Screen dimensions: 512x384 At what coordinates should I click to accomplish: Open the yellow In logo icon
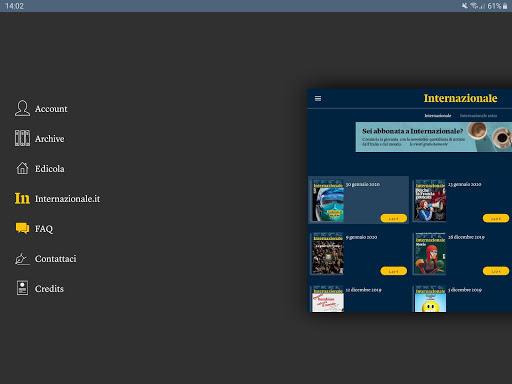pyautogui.click(x=22, y=198)
